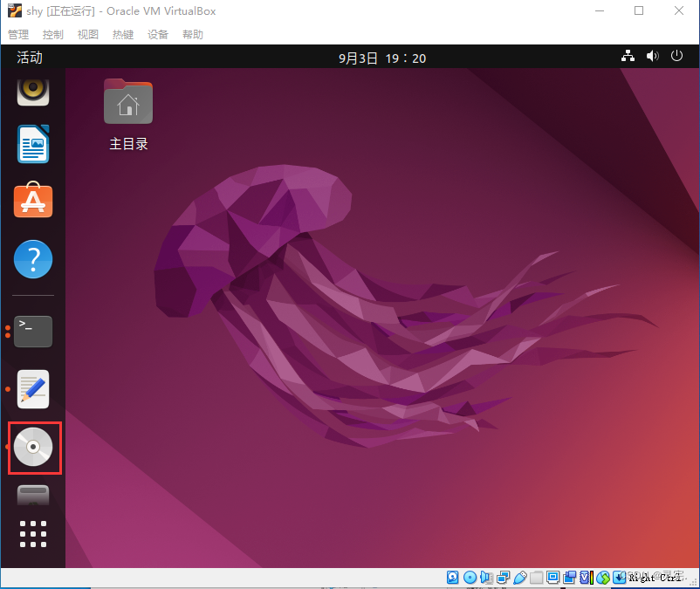Open the 热键 menu
The width and height of the screenshot is (700, 589).
pos(123,34)
